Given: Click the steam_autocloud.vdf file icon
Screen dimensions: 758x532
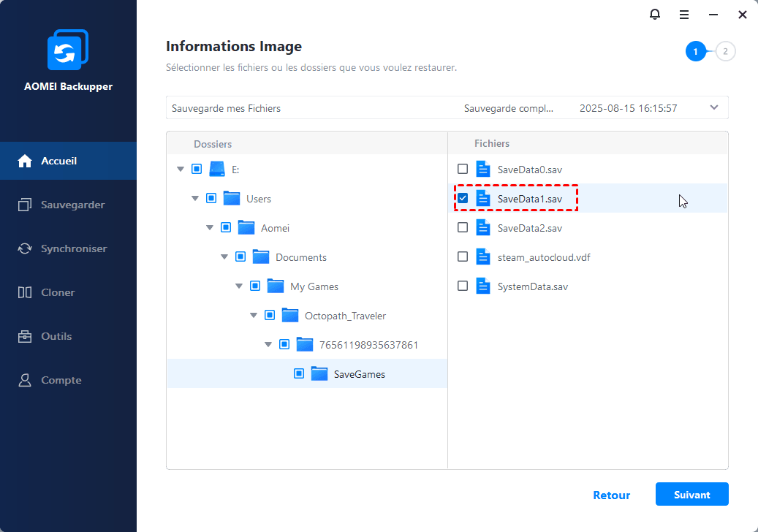Looking at the screenshot, I should click(x=483, y=256).
